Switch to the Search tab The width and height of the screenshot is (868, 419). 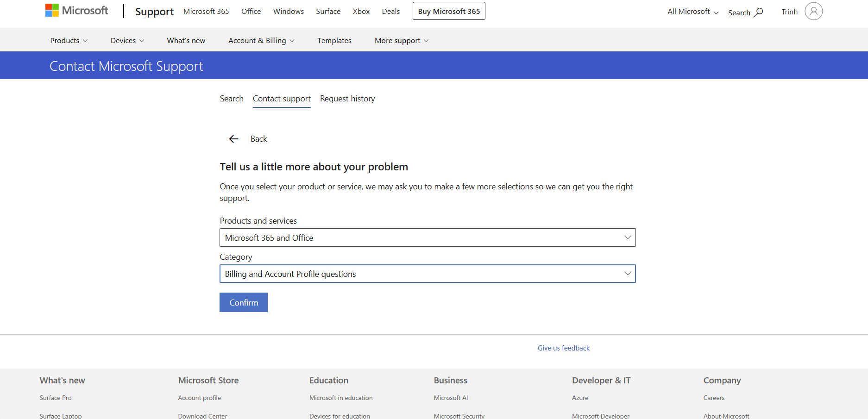[x=232, y=99]
